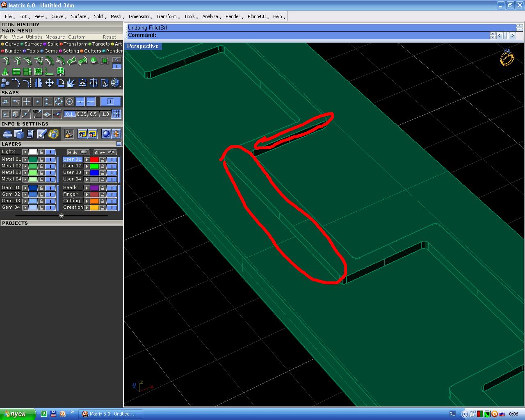The height and width of the screenshot is (420, 525).
Task: Click the Boolean cubes icon
Action: point(5,83)
